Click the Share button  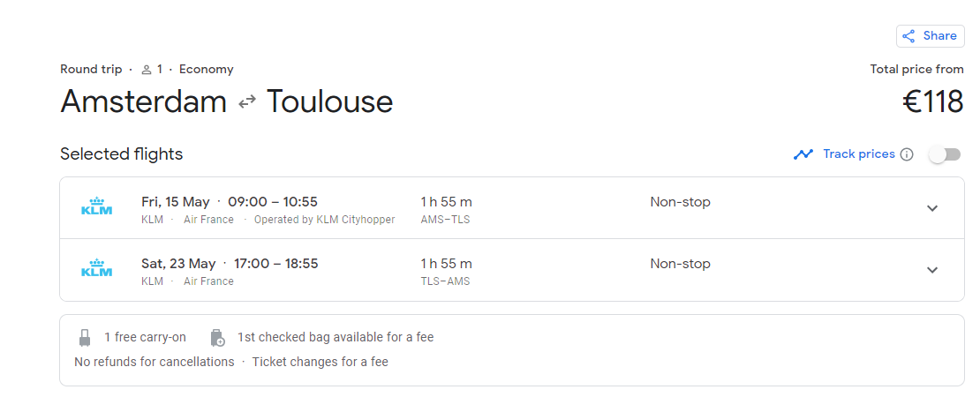pyautogui.click(x=930, y=36)
